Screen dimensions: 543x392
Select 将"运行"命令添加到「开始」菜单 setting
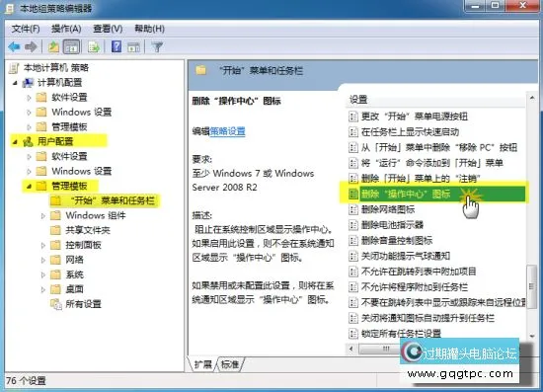click(432, 163)
